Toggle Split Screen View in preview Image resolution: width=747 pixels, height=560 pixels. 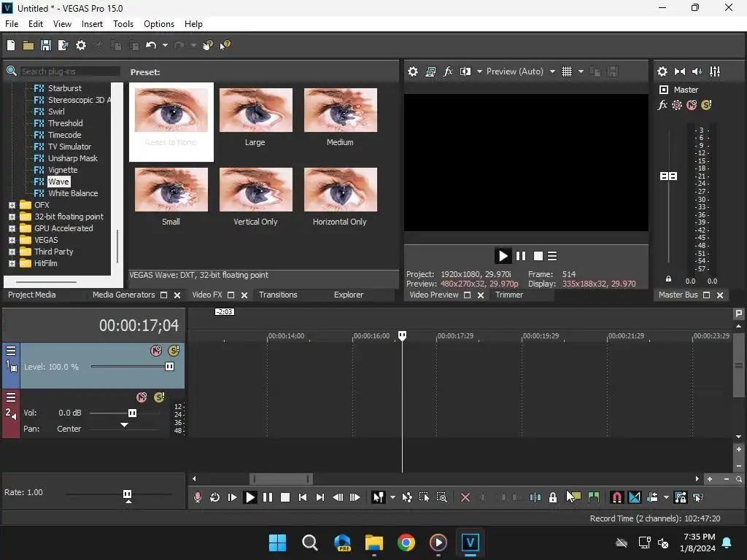465,71
